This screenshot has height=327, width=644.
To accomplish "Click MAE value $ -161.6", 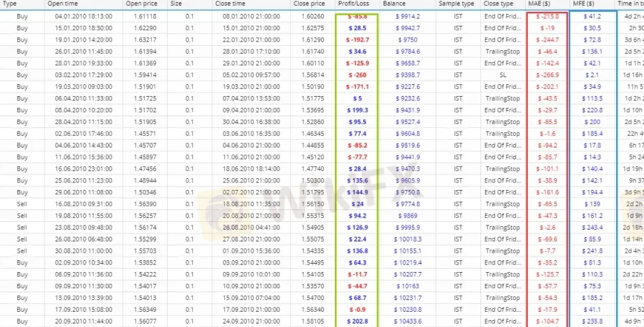I will [x=547, y=192].
